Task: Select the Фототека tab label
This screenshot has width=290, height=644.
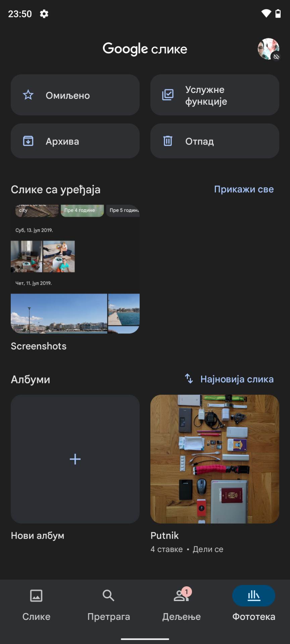Action: pyautogui.click(x=254, y=616)
